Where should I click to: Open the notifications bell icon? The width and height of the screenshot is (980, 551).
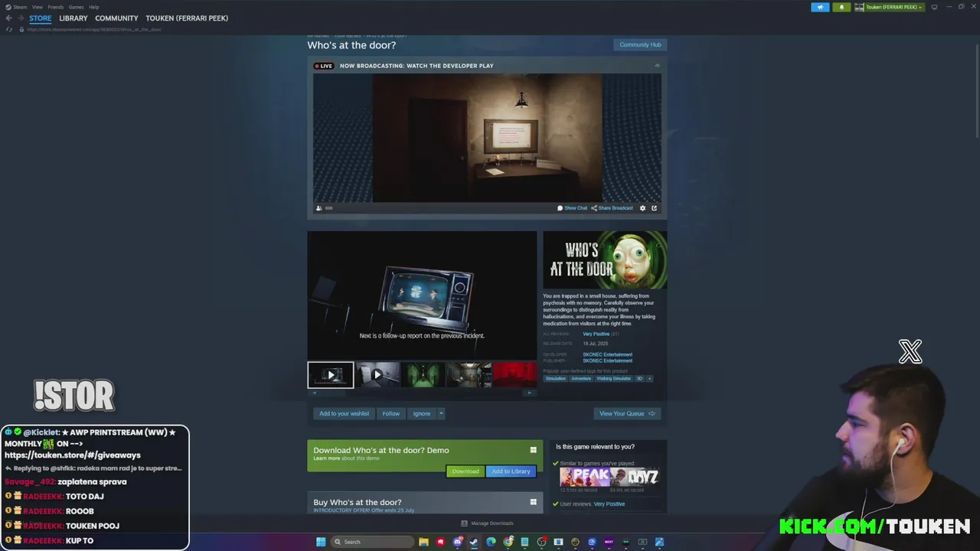(841, 7)
